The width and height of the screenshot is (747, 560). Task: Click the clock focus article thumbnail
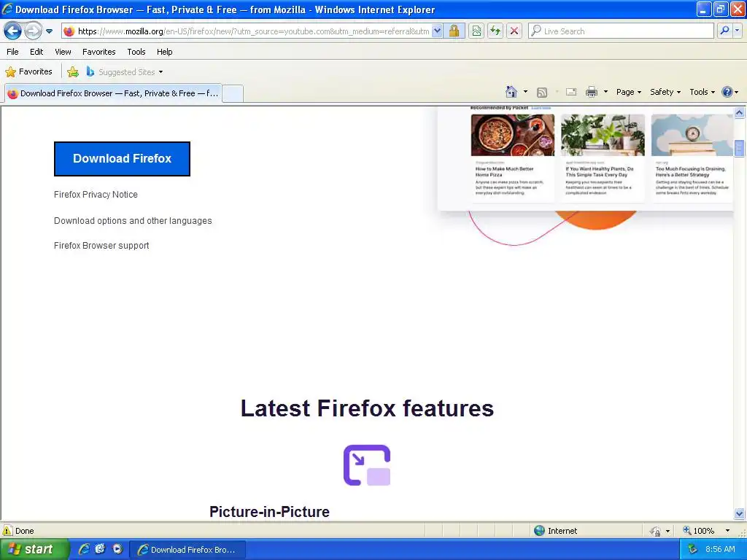click(x=692, y=135)
